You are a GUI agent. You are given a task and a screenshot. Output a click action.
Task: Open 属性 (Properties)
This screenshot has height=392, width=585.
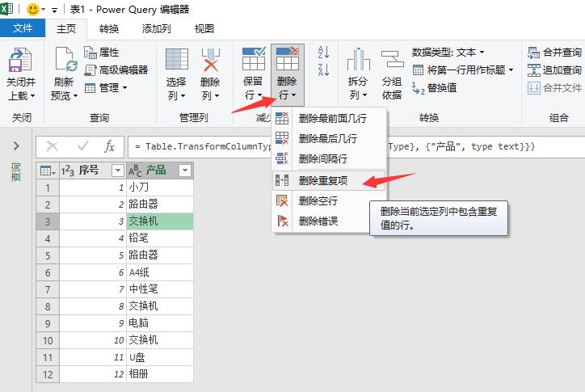(x=102, y=53)
